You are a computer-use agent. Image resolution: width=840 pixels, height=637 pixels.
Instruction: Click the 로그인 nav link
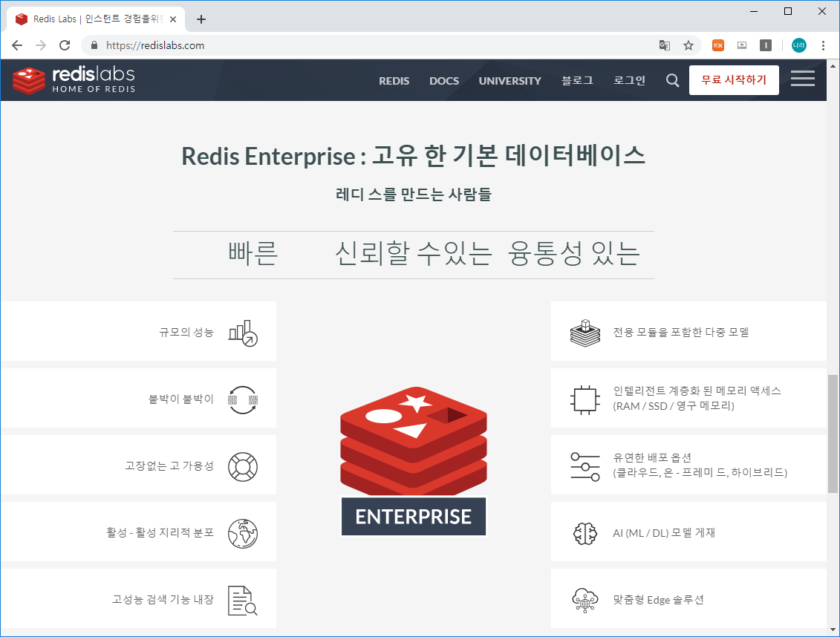[x=630, y=80]
